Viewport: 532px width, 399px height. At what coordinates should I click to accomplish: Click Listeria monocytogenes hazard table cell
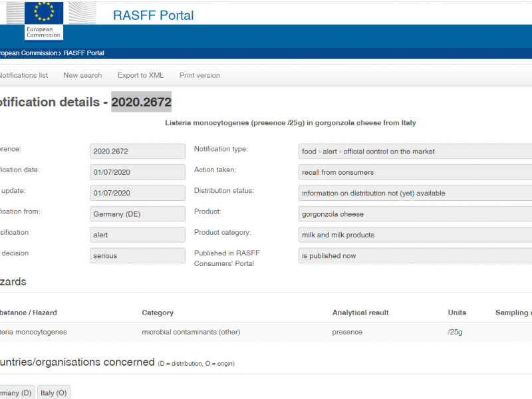pyautogui.click(x=33, y=332)
